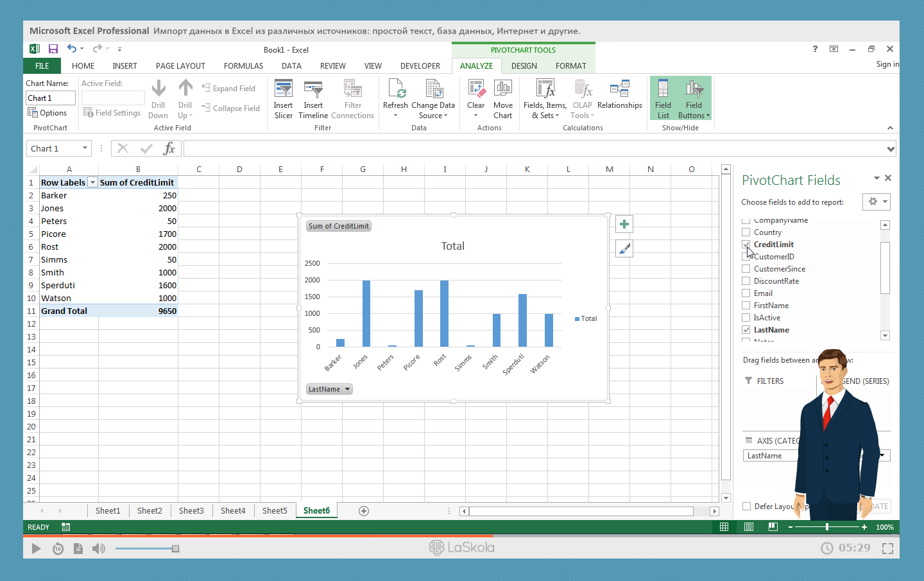Open the Chart Styles paintbrush button

point(624,248)
